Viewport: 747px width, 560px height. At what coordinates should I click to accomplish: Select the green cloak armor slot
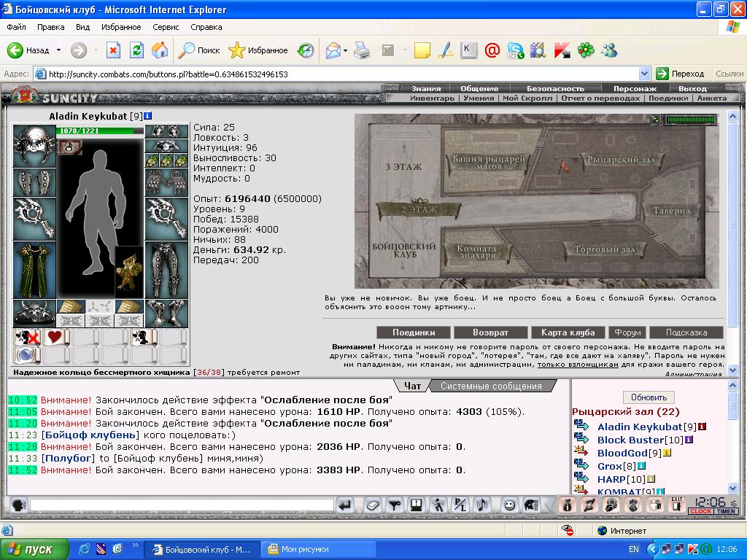coord(34,270)
